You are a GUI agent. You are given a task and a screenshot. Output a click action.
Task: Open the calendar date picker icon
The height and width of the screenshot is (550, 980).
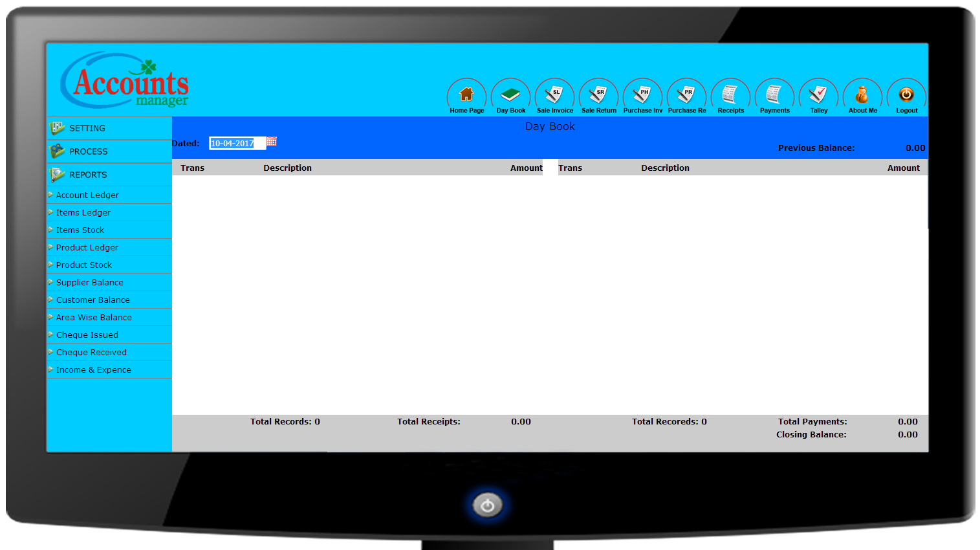click(x=272, y=142)
